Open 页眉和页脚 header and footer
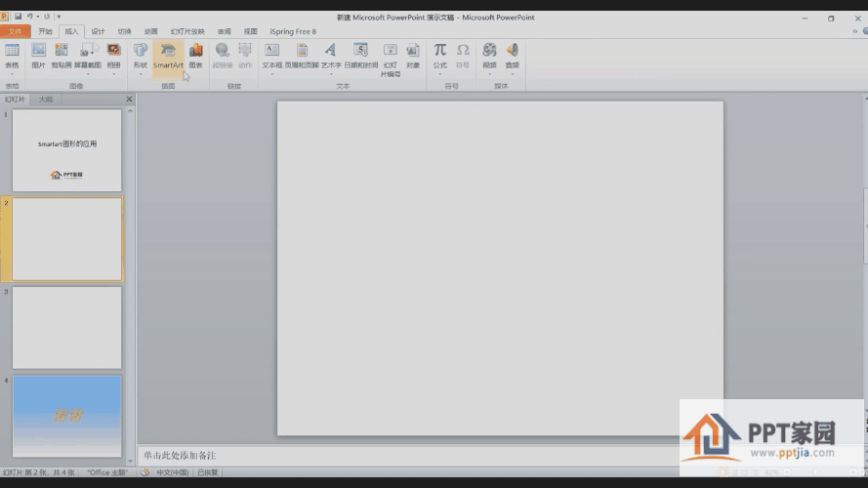This screenshot has width=868, height=488. point(302,56)
